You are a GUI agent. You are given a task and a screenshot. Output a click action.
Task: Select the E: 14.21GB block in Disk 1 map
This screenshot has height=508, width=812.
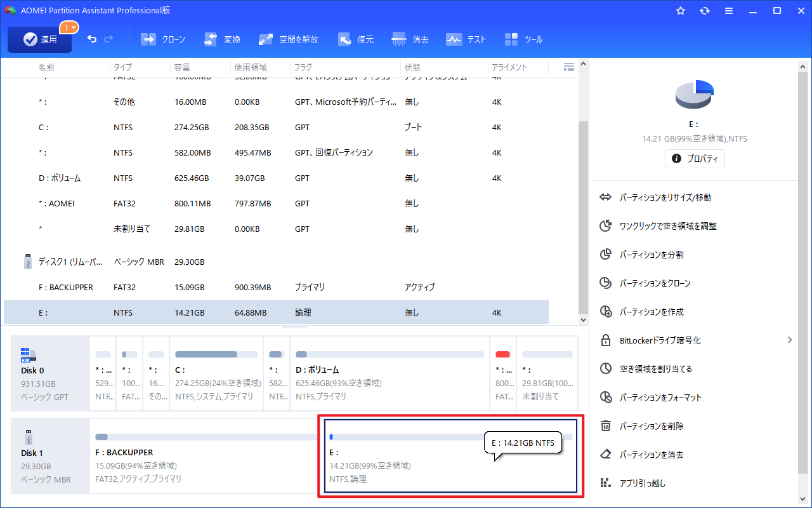tap(450, 456)
